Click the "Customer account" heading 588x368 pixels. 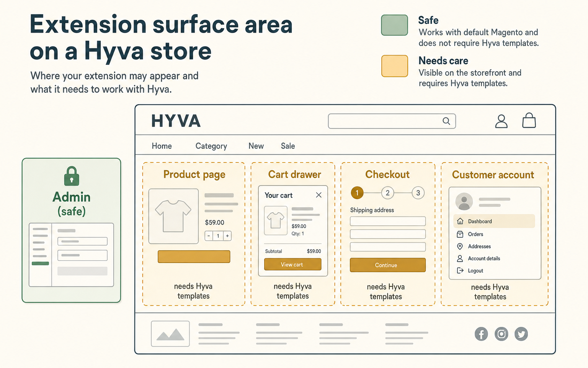pyautogui.click(x=493, y=175)
